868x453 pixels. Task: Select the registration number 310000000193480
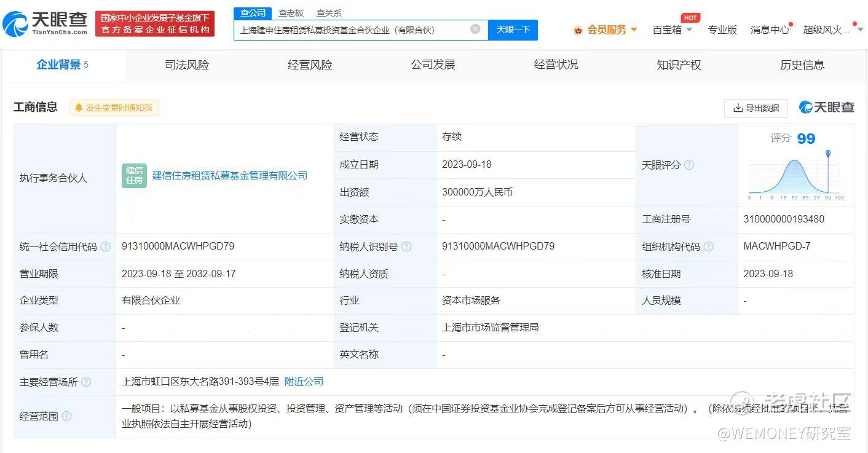click(784, 219)
